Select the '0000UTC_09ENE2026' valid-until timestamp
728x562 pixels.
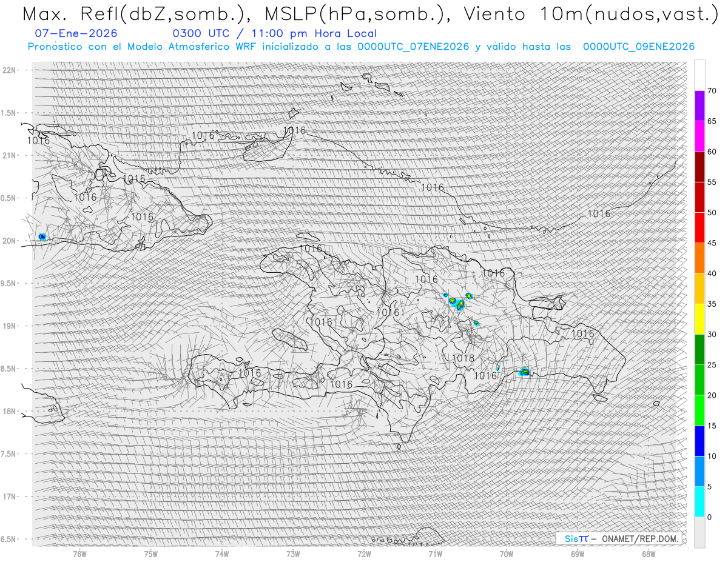639,47
